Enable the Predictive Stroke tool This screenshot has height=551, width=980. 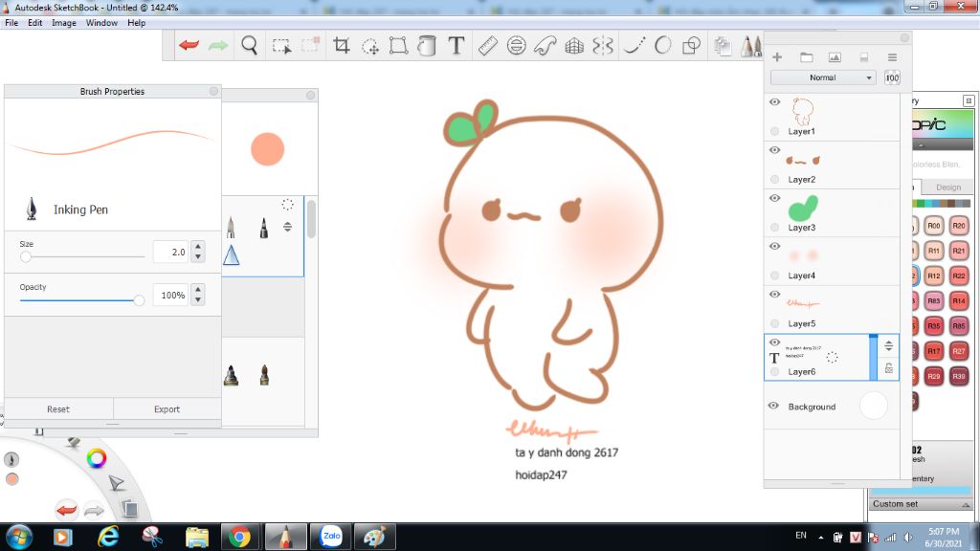point(662,46)
